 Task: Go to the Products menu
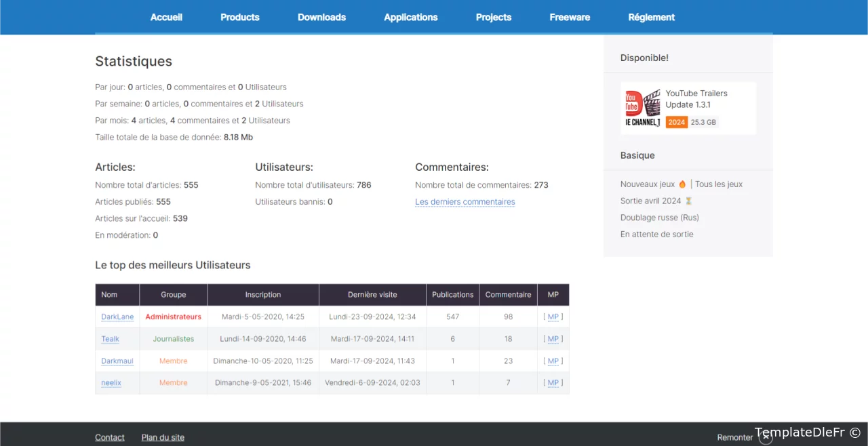tap(240, 17)
